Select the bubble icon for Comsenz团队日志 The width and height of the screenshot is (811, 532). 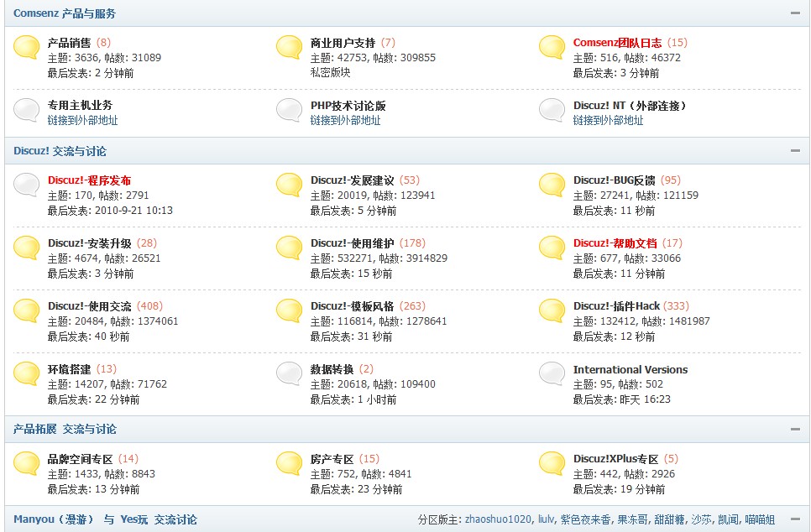552,48
